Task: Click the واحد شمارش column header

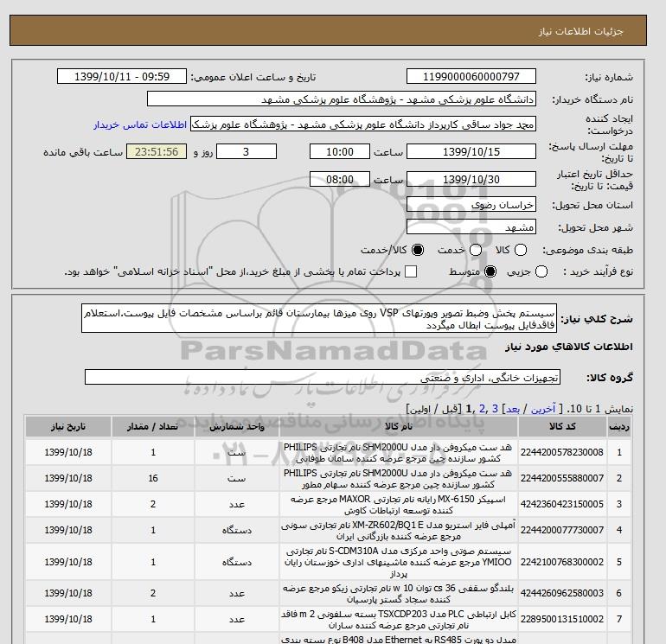Action: click(x=237, y=427)
